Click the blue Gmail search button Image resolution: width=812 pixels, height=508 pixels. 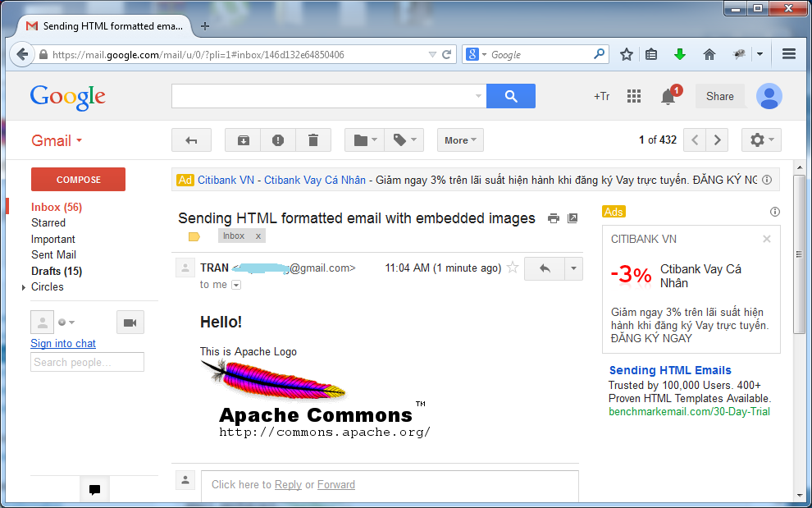tap(511, 96)
